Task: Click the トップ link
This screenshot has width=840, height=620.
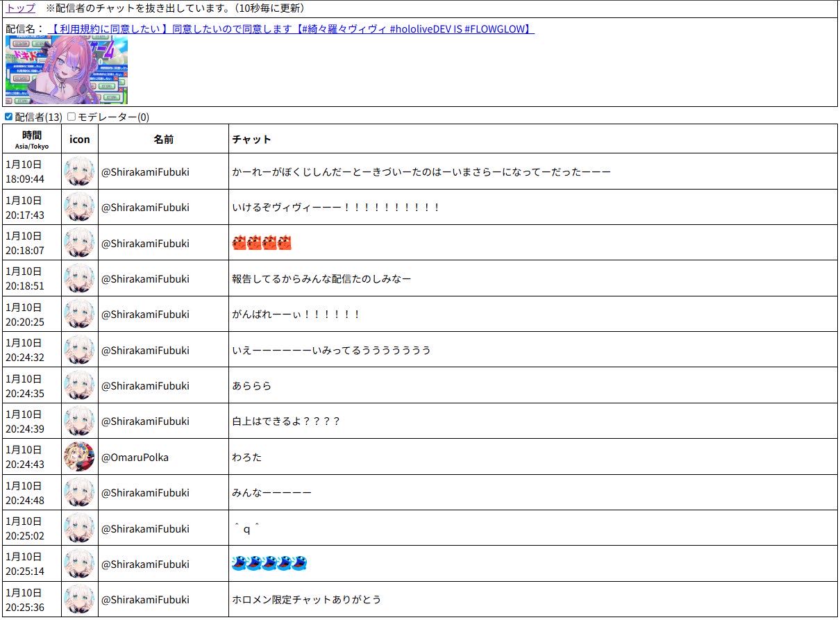Action: [x=21, y=8]
